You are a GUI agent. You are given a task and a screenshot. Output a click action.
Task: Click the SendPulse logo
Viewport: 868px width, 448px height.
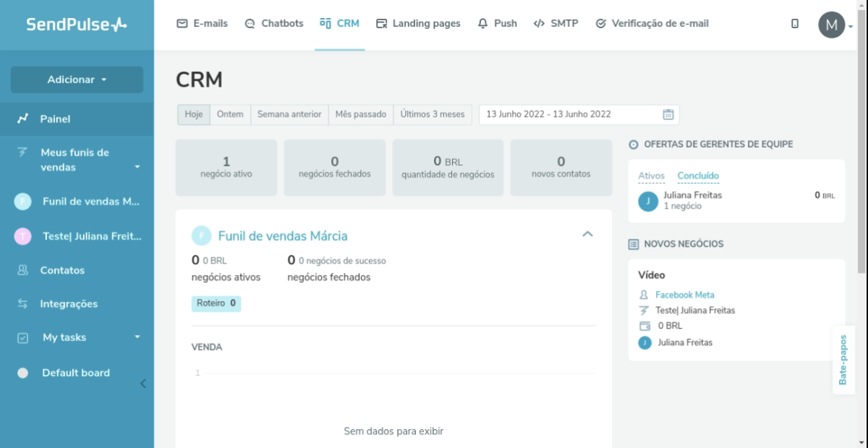point(77,24)
